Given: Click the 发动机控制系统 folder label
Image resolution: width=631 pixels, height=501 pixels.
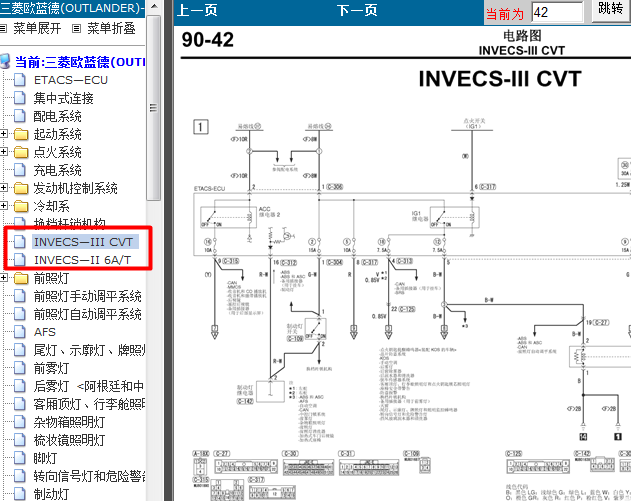Looking at the screenshot, I should click(76, 188).
